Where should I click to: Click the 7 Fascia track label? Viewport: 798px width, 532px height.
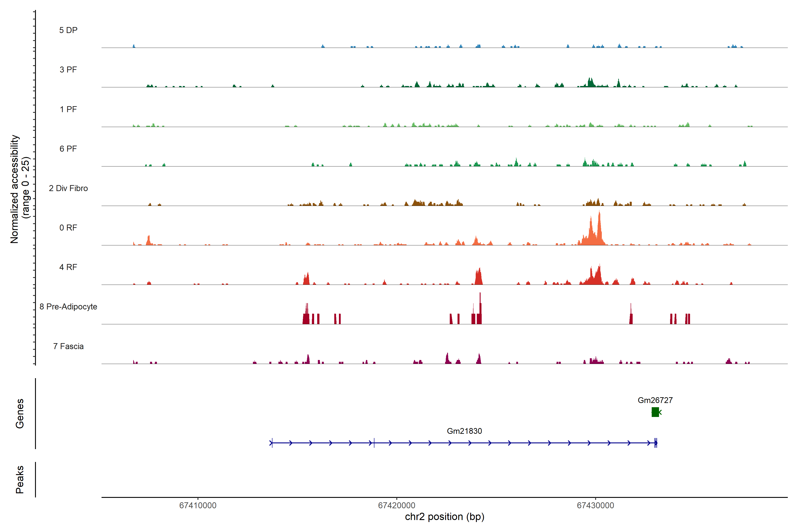pyautogui.click(x=68, y=346)
